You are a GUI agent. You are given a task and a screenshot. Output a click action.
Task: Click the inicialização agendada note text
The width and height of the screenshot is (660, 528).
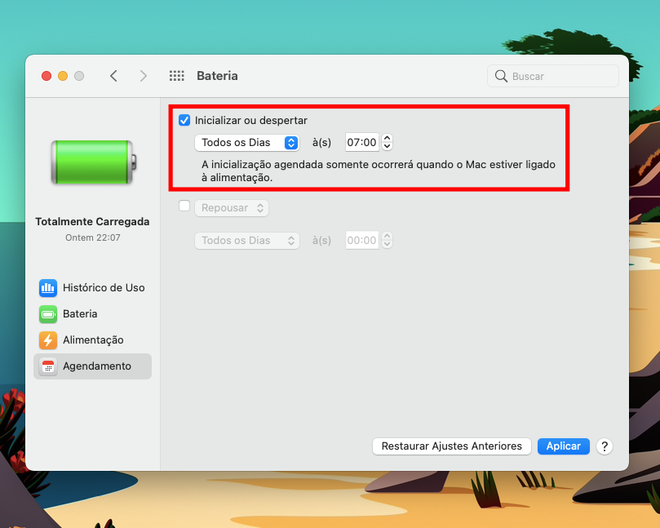pyautogui.click(x=378, y=171)
